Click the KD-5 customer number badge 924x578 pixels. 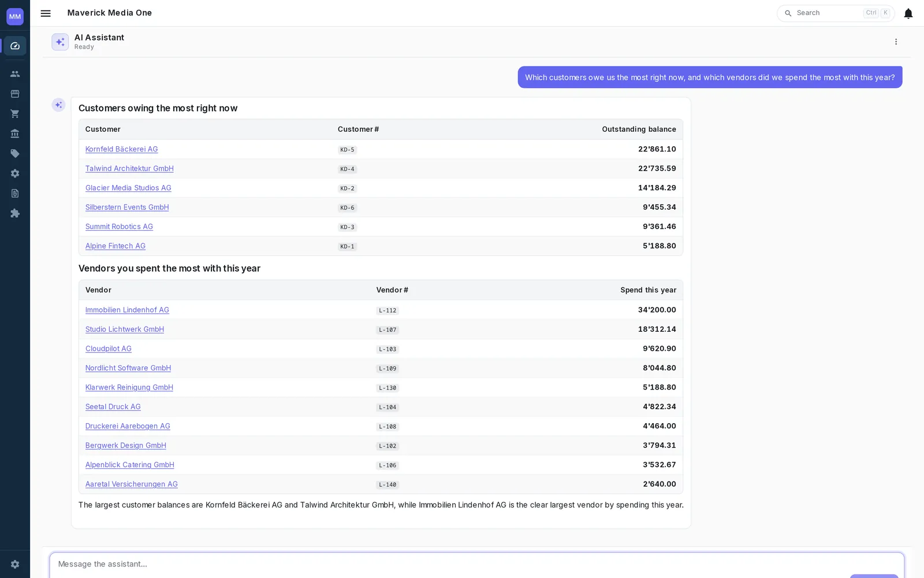point(347,150)
